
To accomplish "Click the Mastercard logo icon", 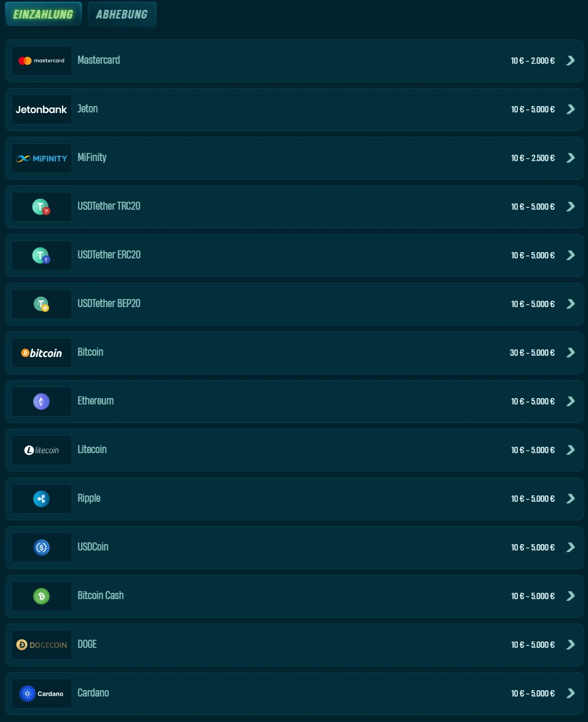I will (42, 61).
